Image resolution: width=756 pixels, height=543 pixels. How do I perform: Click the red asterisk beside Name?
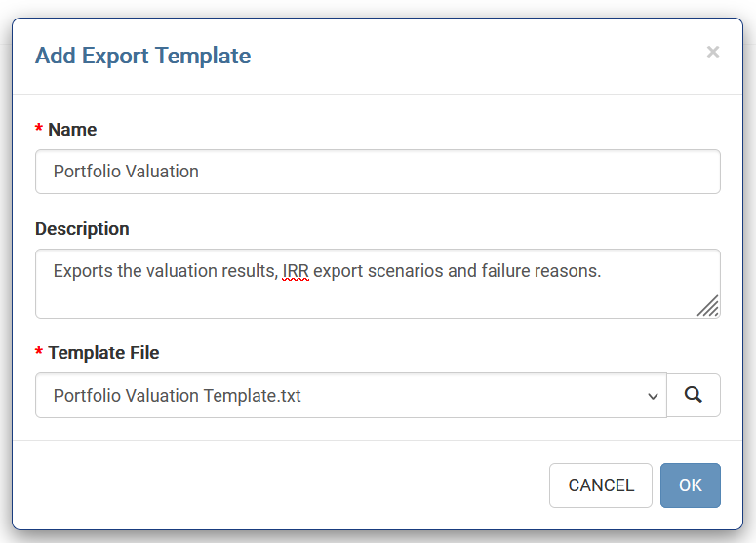(x=39, y=130)
